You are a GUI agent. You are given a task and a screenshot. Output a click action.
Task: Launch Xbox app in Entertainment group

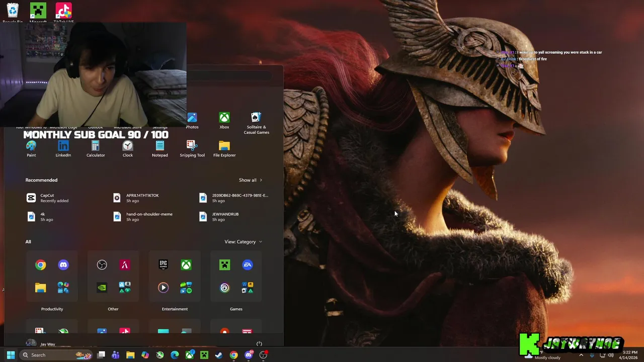[186, 265]
